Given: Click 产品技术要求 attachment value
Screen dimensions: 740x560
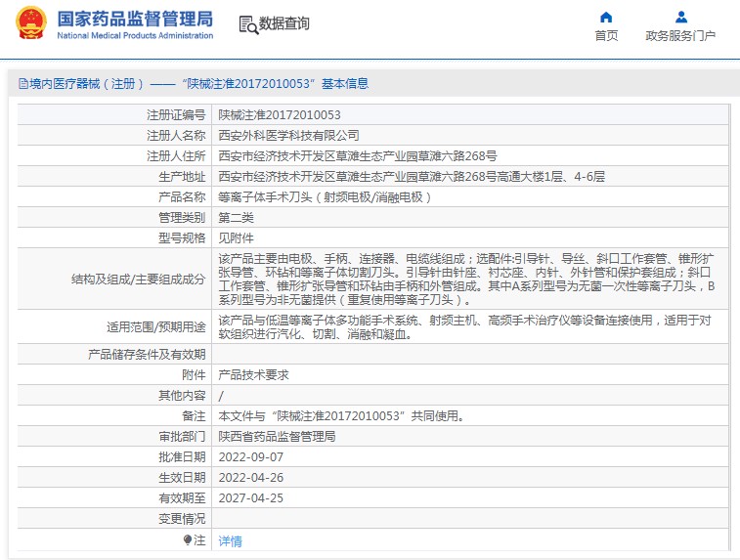Looking at the screenshot, I should (253, 375).
